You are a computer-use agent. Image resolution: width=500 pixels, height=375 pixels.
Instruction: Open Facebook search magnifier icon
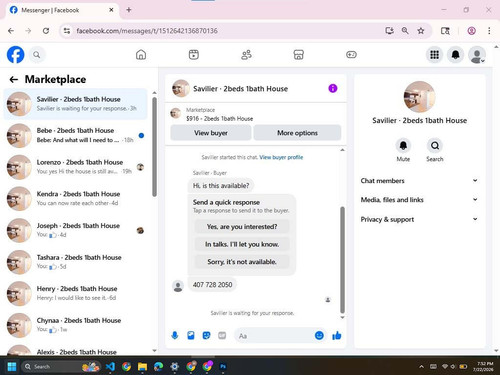[37, 55]
